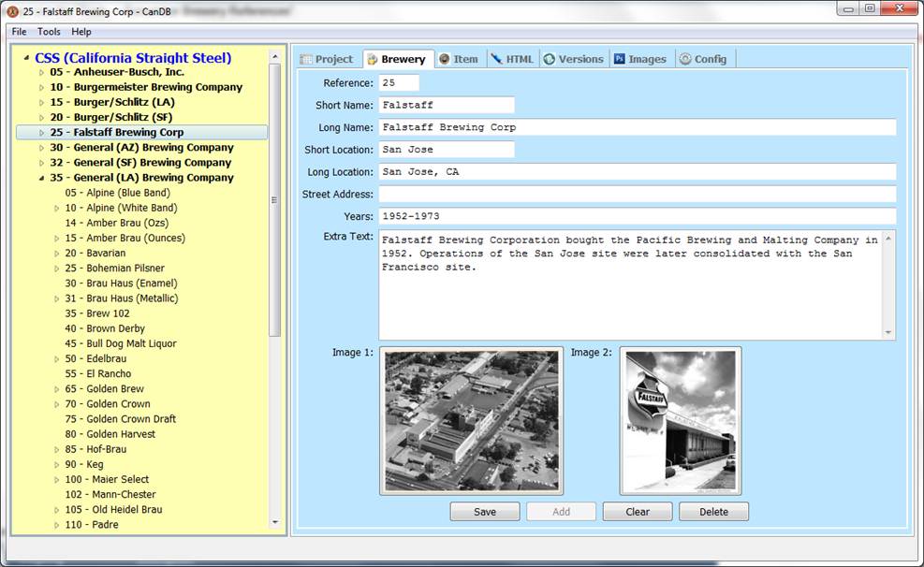Switch to the Project tab
This screenshot has width=924, height=567.
point(327,59)
